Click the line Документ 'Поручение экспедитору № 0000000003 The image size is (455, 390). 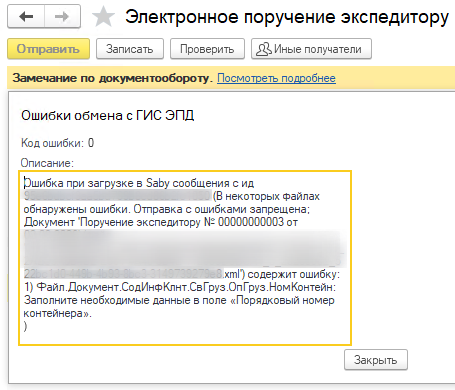point(161,222)
